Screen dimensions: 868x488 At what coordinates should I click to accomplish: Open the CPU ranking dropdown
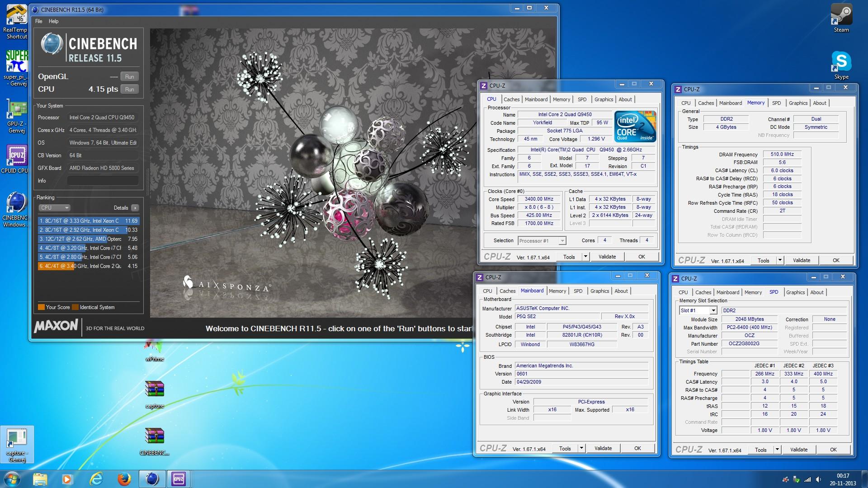[x=54, y=208]
